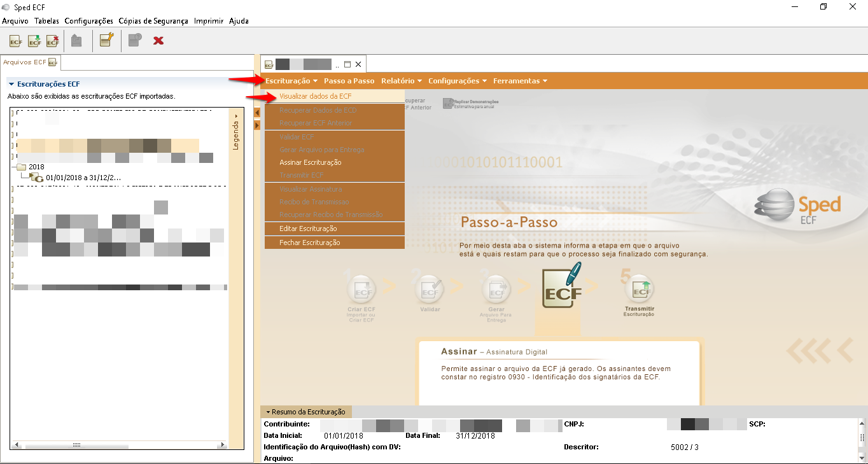Open the orange Configurações dropdown menu
This screenshot has width=868, height=464.
[458, 81]
